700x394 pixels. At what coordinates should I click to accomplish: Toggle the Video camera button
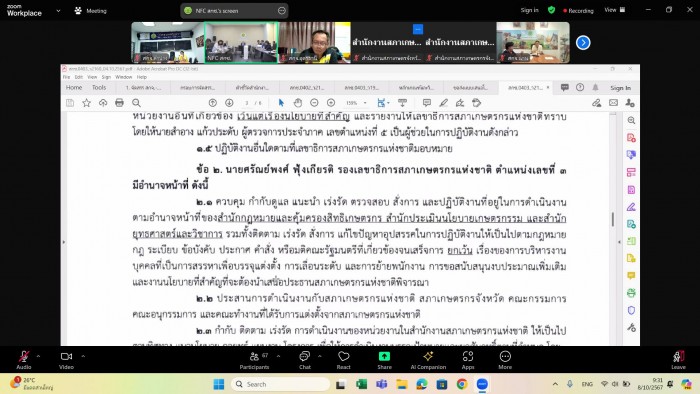pyautogui.click(x=66, y=360)
